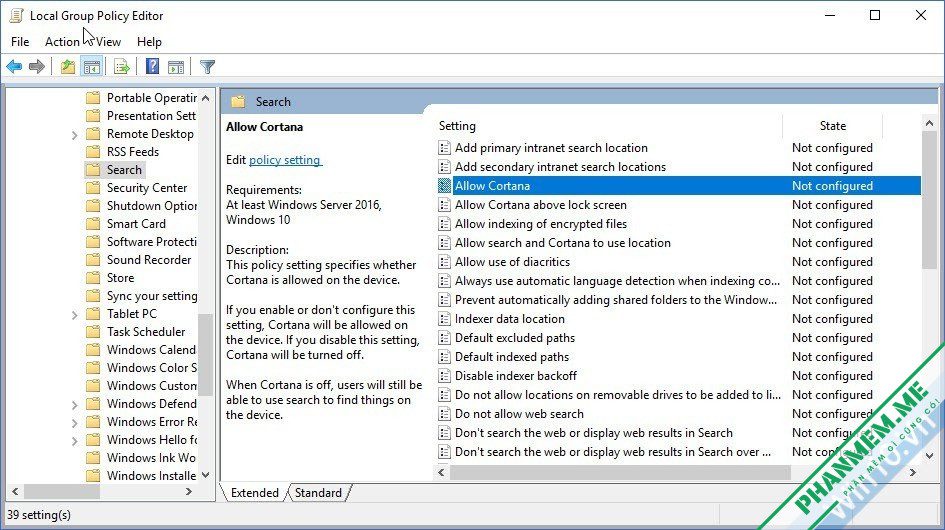Click tree pane scroll-right arrow

pos(189,491)
